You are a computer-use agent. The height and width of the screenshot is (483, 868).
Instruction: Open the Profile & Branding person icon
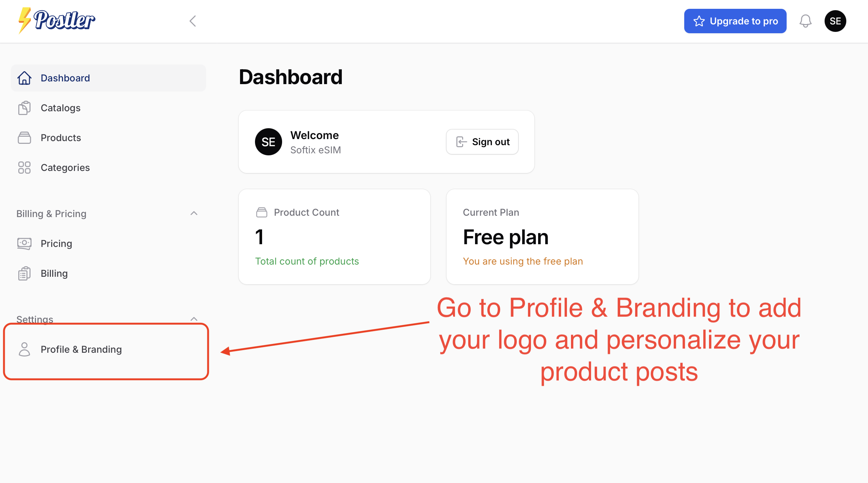24,349
